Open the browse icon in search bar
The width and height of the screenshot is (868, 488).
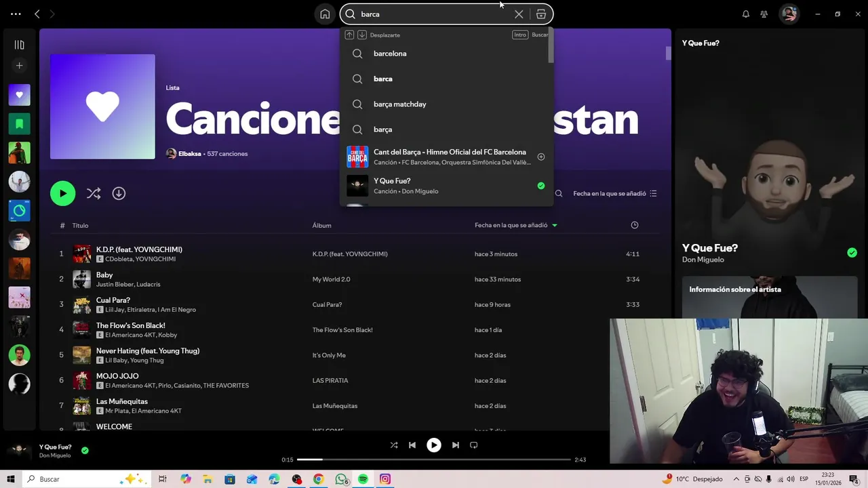(541, 14)
